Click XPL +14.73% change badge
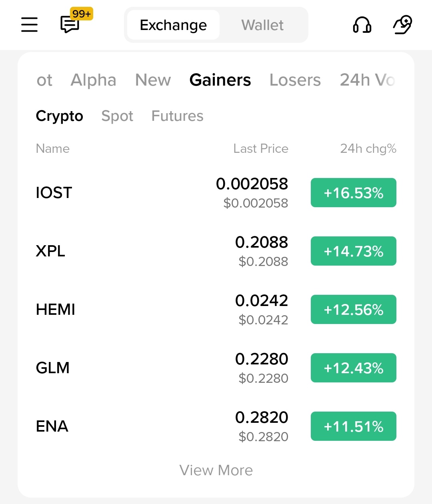 353,251
